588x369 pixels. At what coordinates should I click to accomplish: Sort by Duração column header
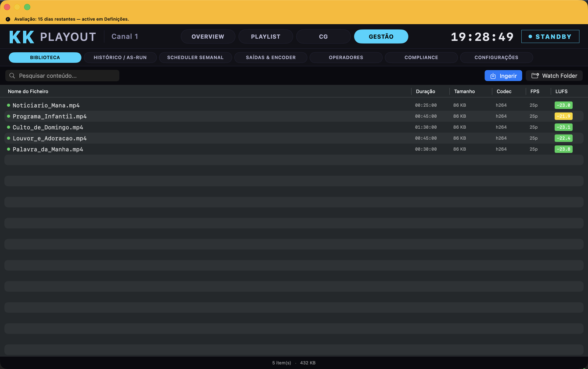(426, 91)
